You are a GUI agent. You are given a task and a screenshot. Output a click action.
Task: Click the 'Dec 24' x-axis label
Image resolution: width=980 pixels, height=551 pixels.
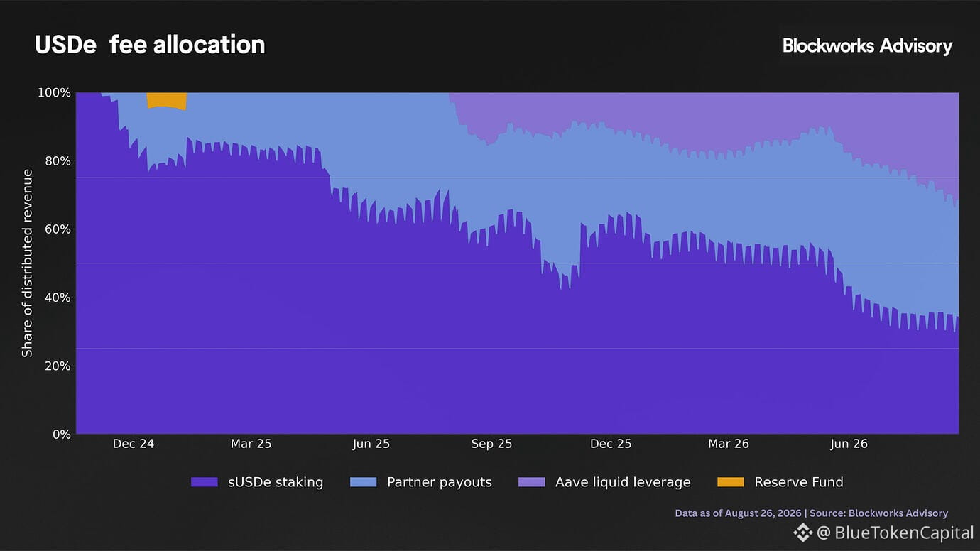point(133,444)
